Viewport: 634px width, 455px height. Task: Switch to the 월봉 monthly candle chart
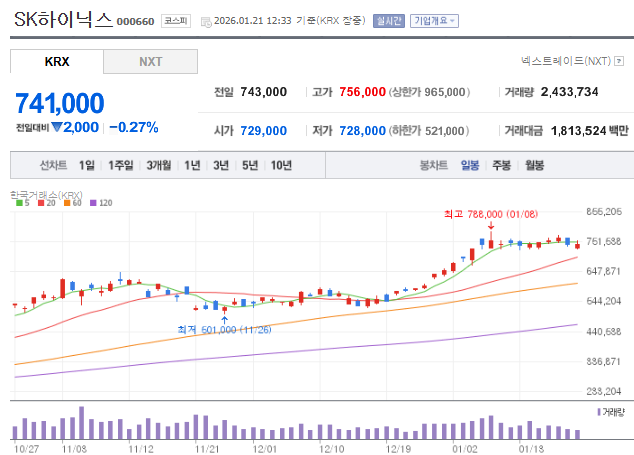534,165
